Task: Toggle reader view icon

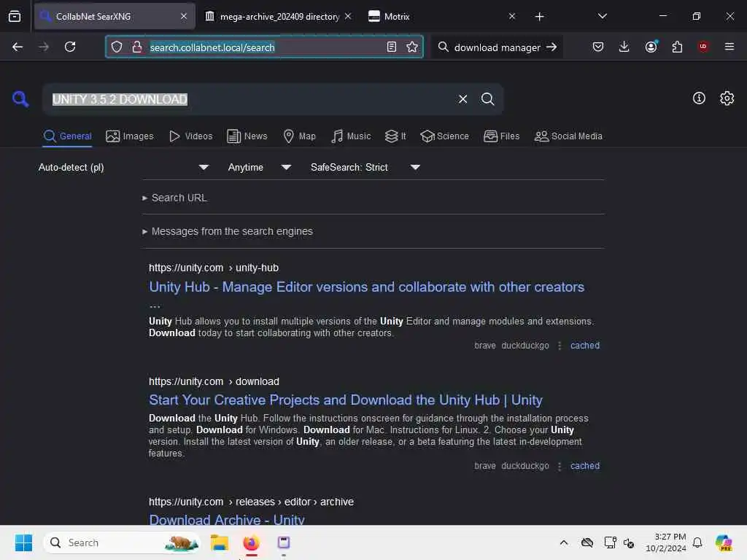Action: 392,47
